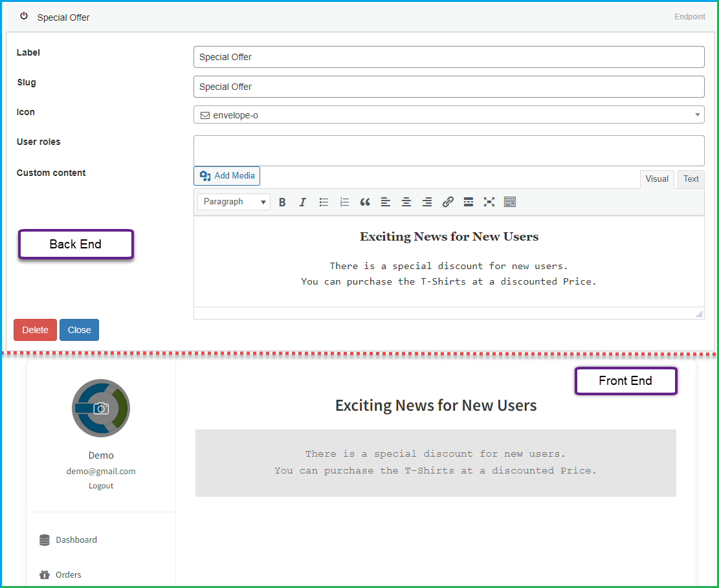Viewport: 719px width, 588px height.
Task: Open the Paragraph format dropdown
Action: [234, 202]
